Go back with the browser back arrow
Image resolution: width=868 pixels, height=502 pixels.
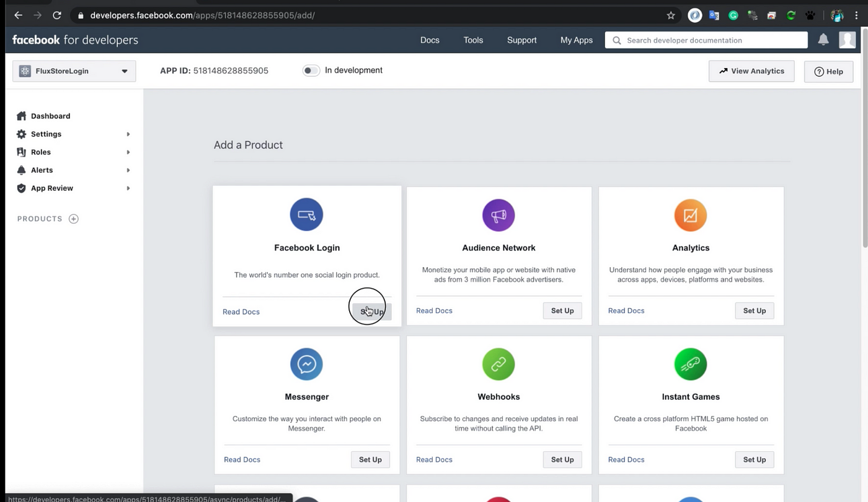click(18, 15)
